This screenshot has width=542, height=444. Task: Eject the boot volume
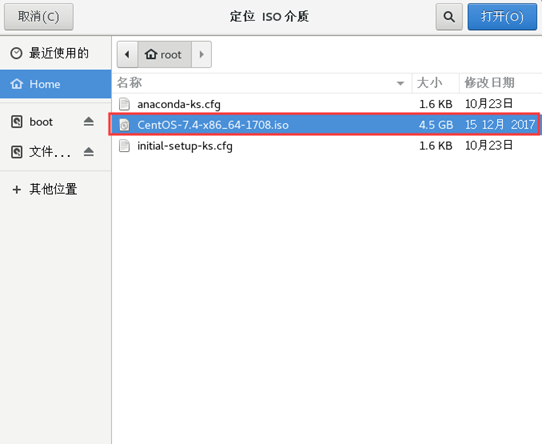point(88,122)
